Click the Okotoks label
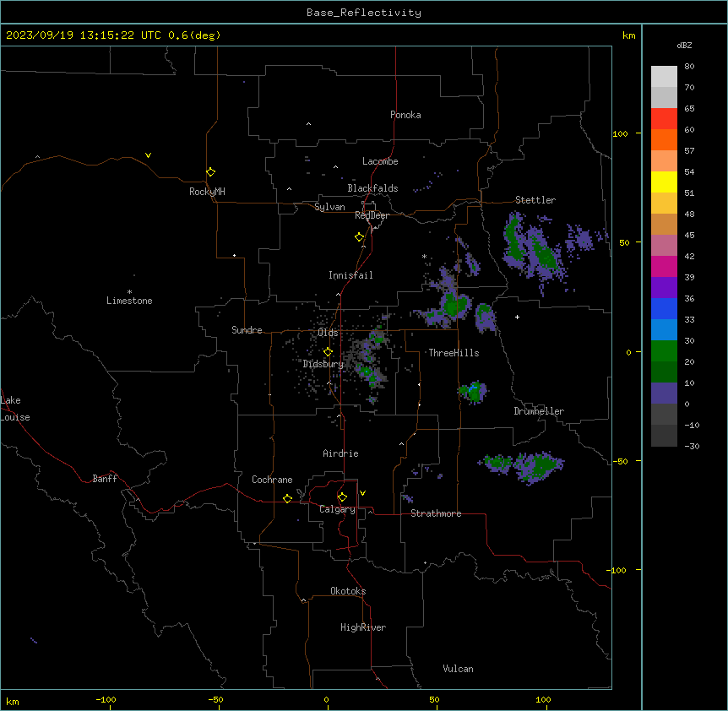Screen dimensions: 728x711 [348, 591]
